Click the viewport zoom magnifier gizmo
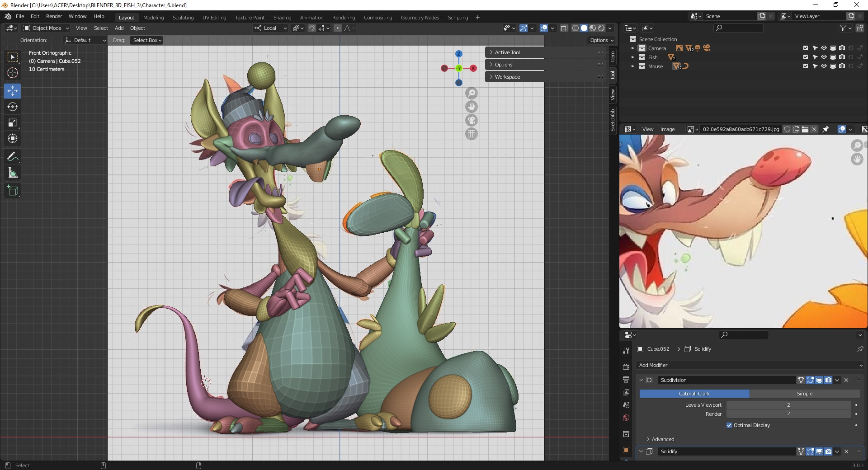The height and width of the screenshot is (470, 868). pos(472,93)
